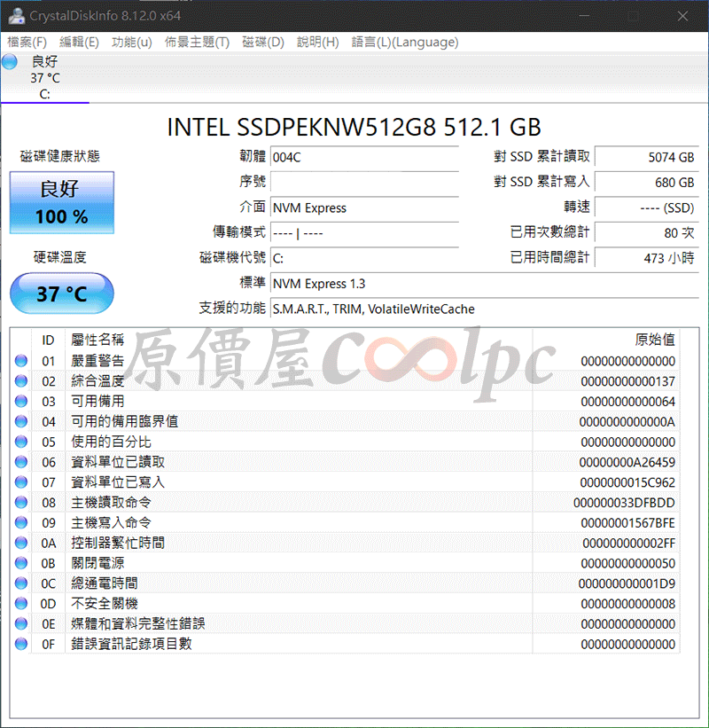709x728 pixels.
Task: Click raw value 000000033DFBDD
Action: [625, 503]
